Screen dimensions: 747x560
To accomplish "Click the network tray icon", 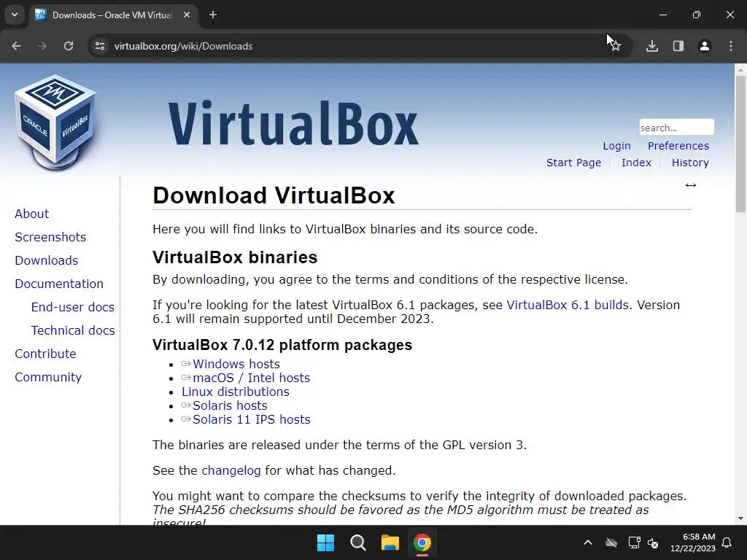I will pyautogui.click(x=634, y=542).
